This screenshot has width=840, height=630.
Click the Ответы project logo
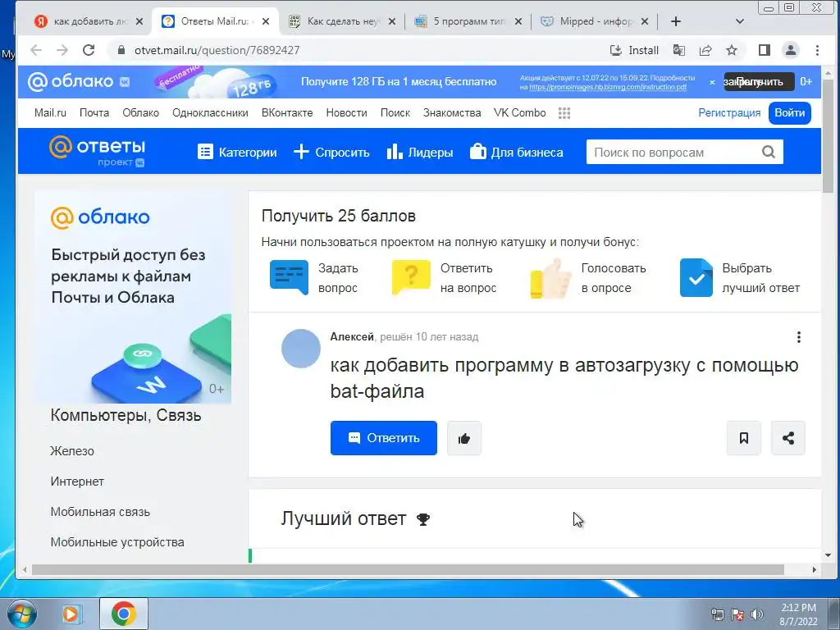(97, 151)
